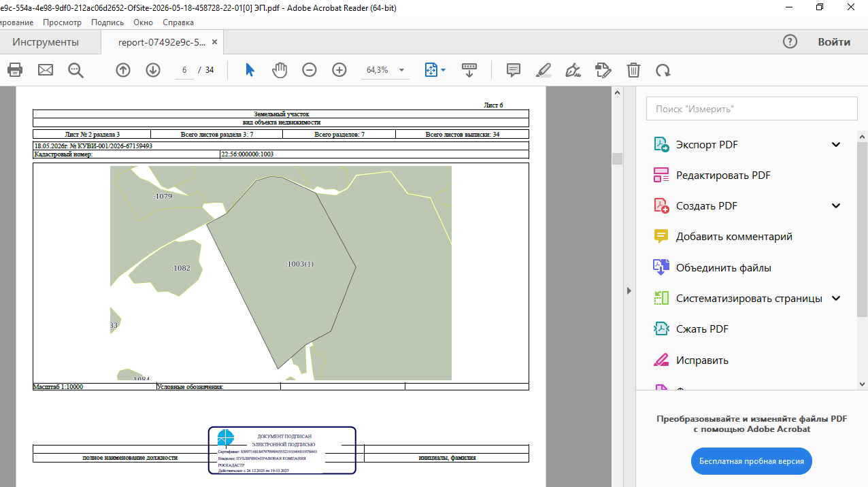Screen dimensions: 868x487
Task: Click the Export PDF tool icon
Action: pyautogui.click(x=661, y=144)
